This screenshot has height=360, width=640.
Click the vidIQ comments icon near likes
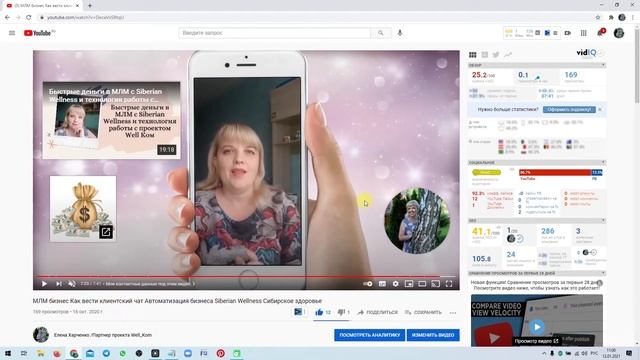pyautogui.click(x=299, y=312)
